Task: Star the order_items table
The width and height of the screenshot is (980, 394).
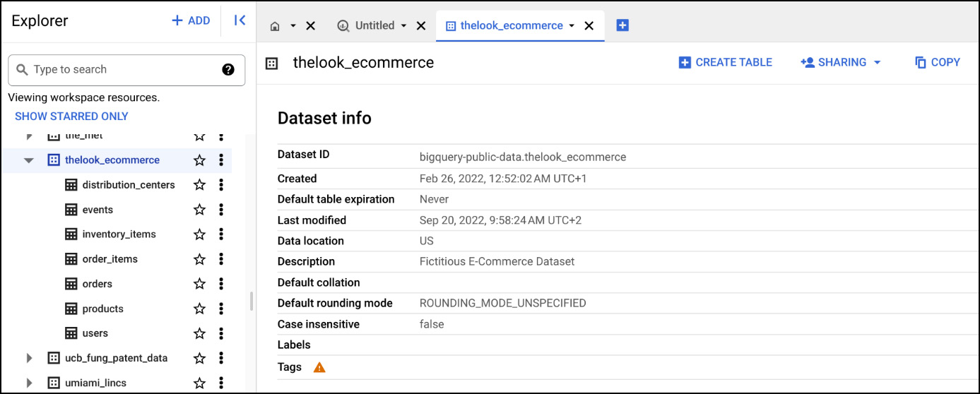Action: tap(200, 259)
